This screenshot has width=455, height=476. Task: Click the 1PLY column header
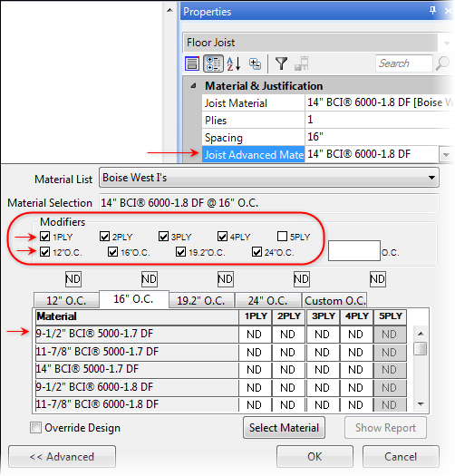[255, 316]
